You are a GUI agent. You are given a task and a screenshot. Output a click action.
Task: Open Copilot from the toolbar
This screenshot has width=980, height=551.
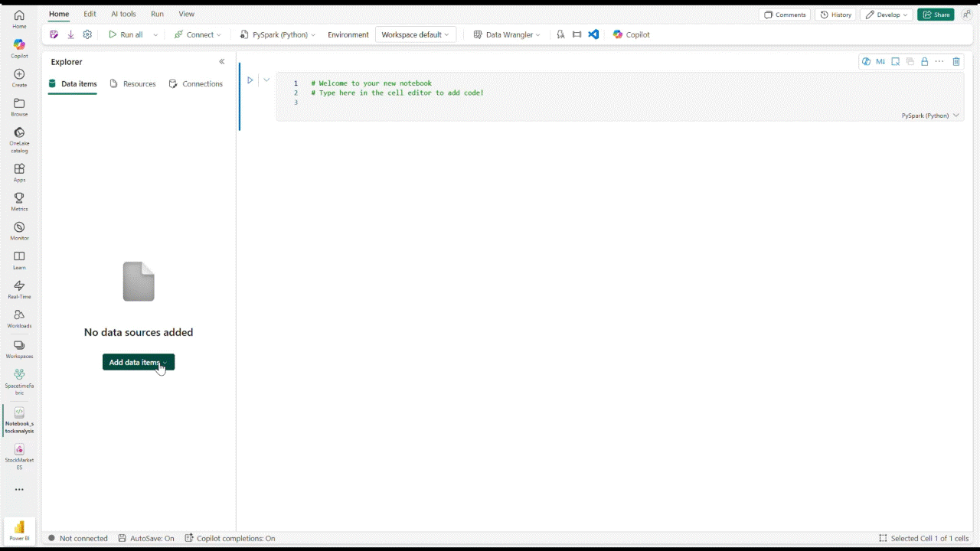631,34
